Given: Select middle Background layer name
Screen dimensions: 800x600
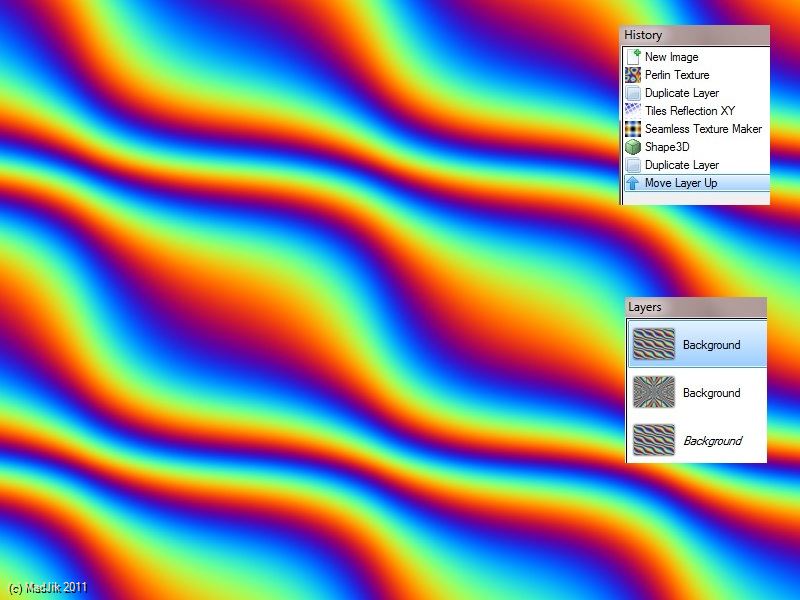Looking at the screenshot, I should (712, 393).
